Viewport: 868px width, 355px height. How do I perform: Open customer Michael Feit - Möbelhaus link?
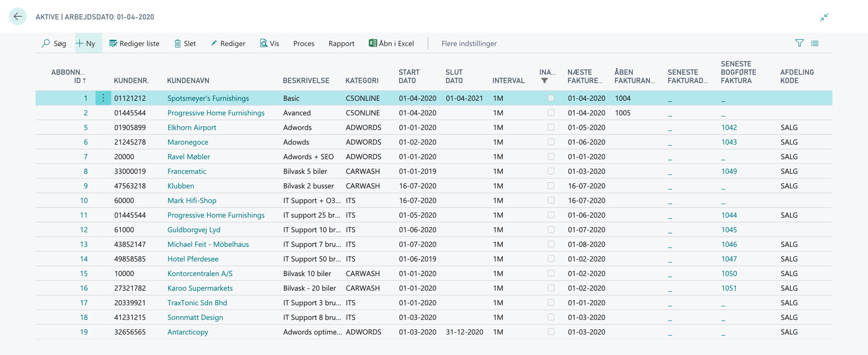click(208, 244)
